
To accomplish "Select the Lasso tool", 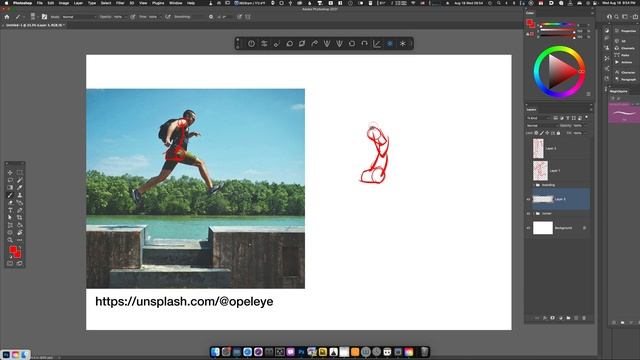I will click(x=10, y=180).
